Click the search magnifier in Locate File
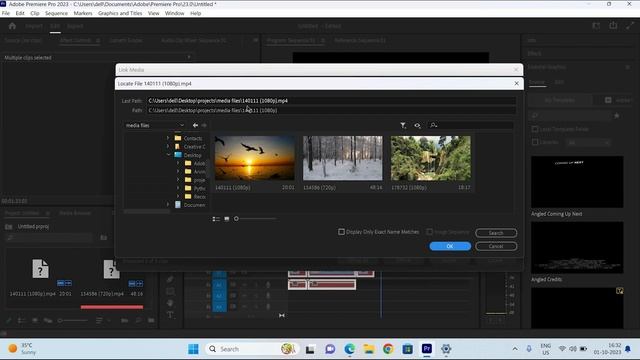Viewport: 640px width, 360px height. (x=433, y=125)
